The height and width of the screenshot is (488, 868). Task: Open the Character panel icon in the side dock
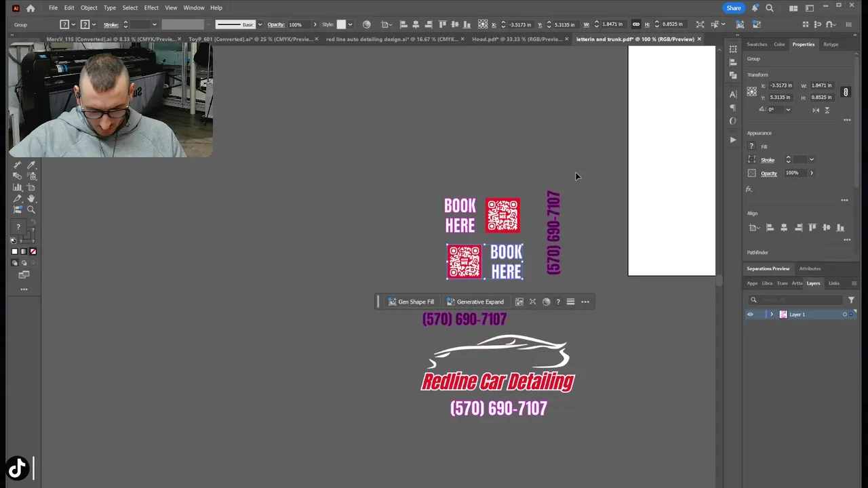(733, 94)
